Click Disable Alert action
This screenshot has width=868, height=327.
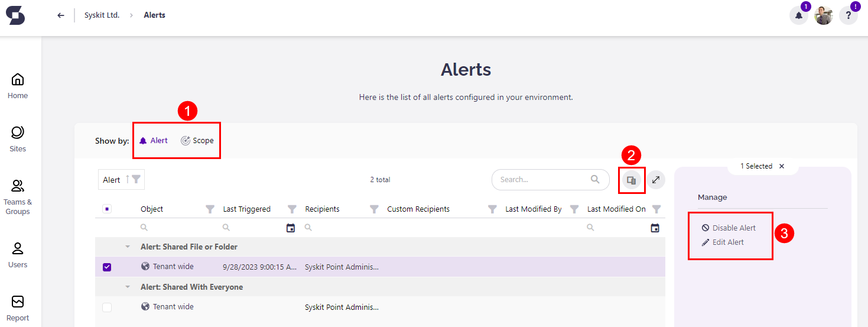coord(729,228)
